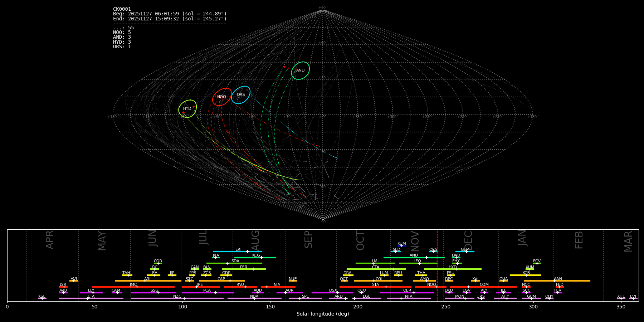
Task: Click the AAN shower label in the timeline
Action: pos(558,279)
